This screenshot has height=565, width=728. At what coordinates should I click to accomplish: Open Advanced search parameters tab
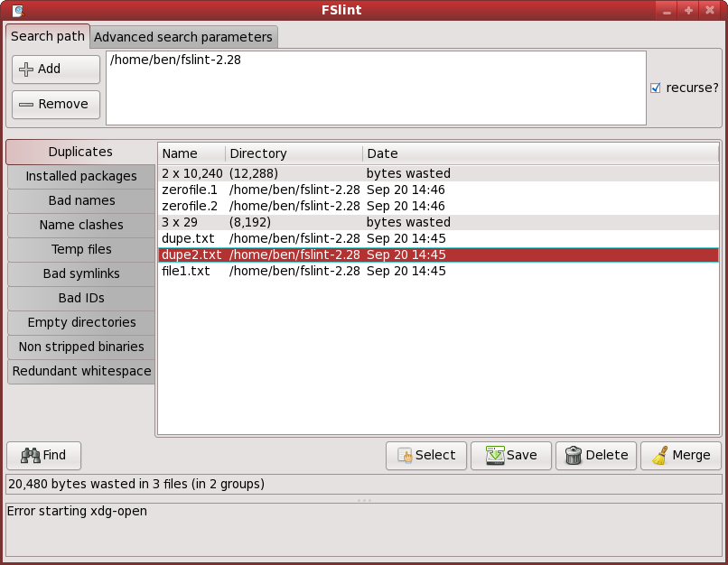click(183, 37)
